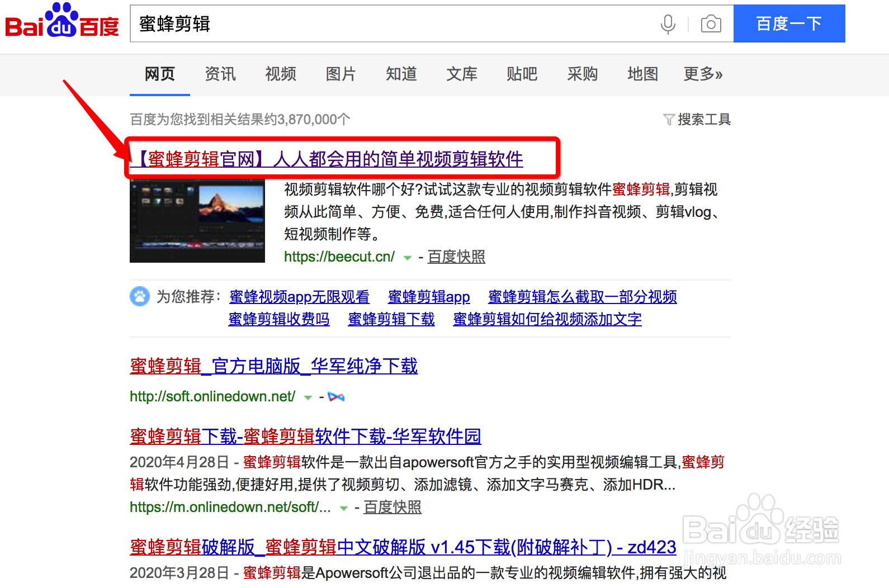The image size is (889, 588).
Task: Start voice search with microphone icon
Action: point(668,24)
